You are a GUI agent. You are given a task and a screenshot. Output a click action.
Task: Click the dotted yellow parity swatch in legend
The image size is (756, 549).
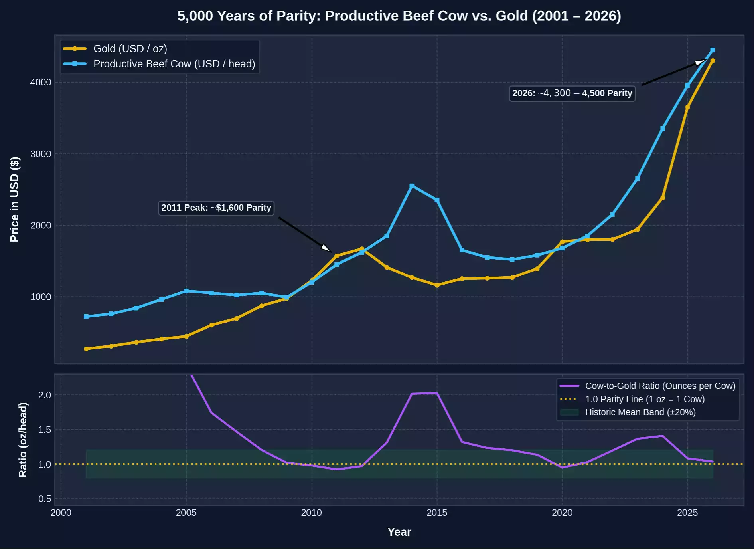point(569,399)
